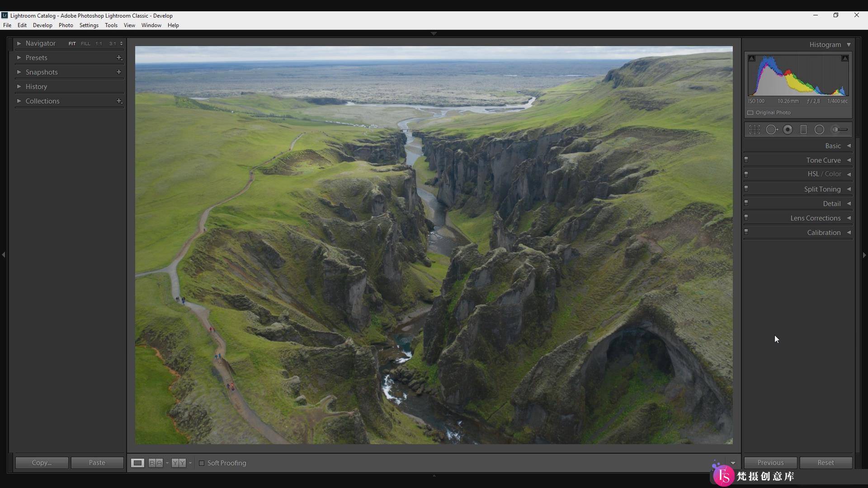Expand the Detail panel
Image resolution: width=868 pixels, height=488 pixels.
(x=849, y=203)
